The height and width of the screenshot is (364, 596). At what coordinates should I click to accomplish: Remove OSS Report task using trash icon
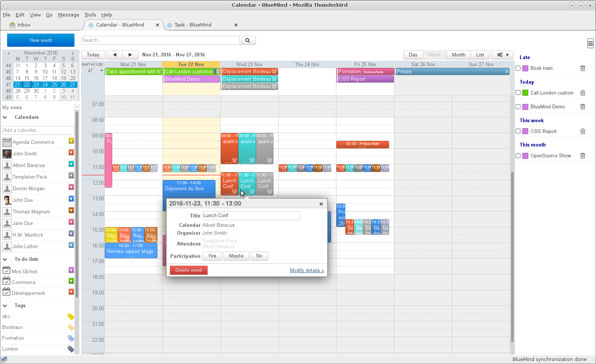pyautogui.click(x=583, y=131)
